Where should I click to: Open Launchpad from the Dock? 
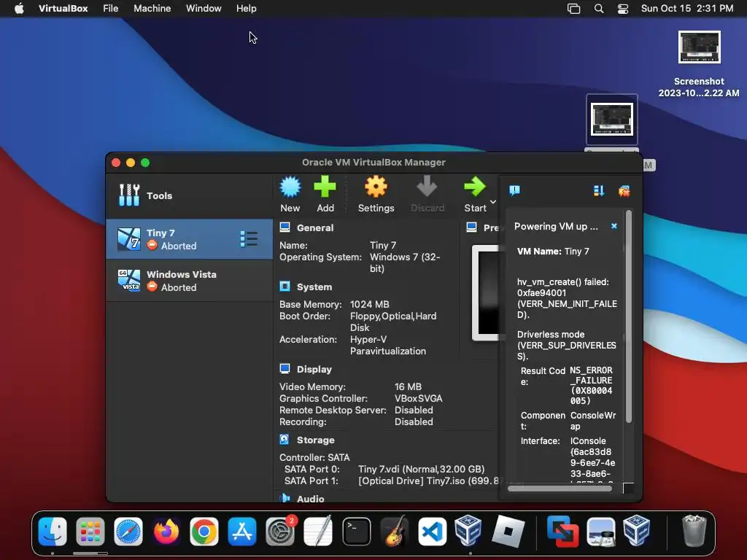click(x=90, y=532)
